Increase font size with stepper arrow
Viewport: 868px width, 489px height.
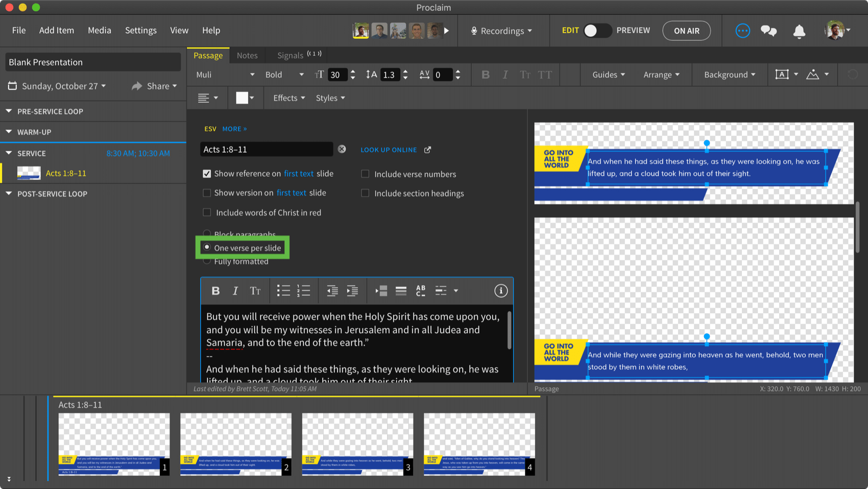(353, 72)
